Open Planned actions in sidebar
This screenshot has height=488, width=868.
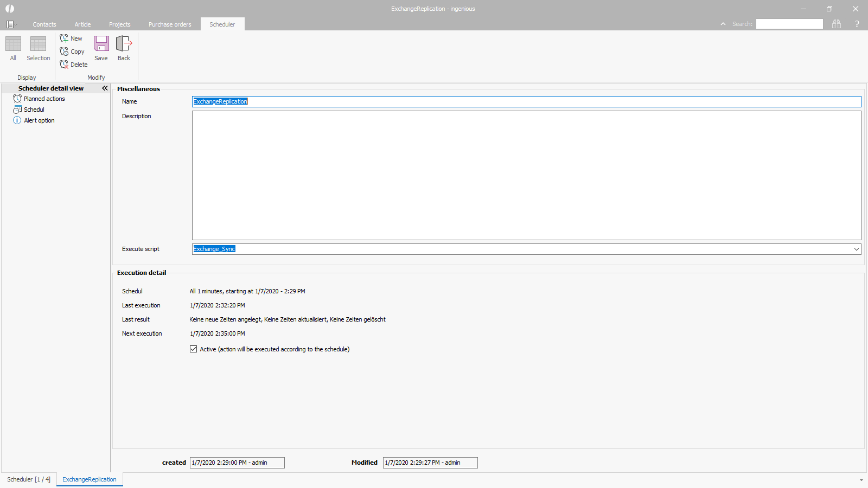(x=44, y=99)
